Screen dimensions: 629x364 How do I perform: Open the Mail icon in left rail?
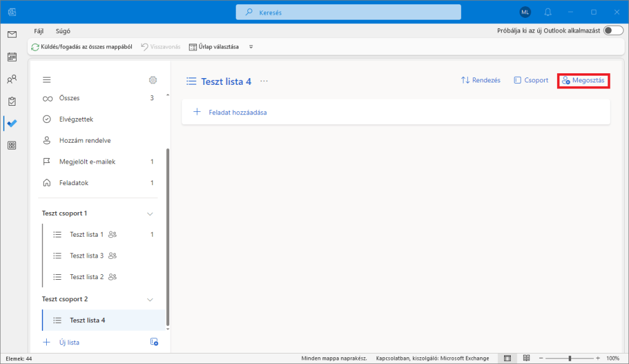(12, 34)
